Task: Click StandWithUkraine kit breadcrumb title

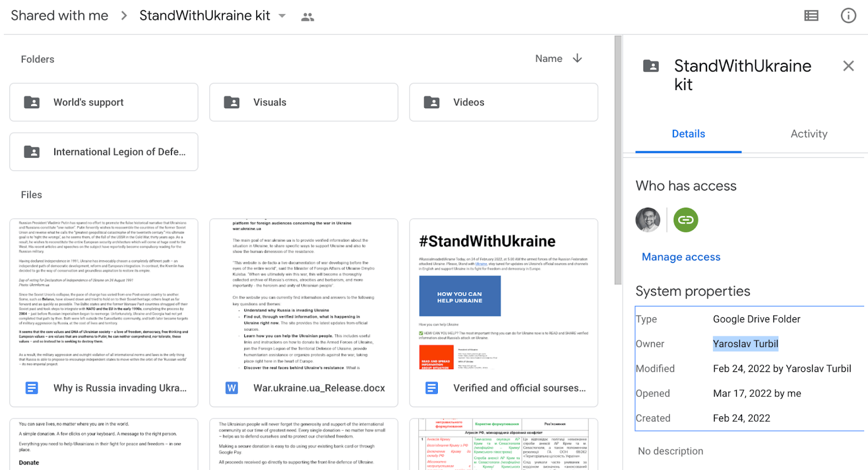Action: (205, 16)
